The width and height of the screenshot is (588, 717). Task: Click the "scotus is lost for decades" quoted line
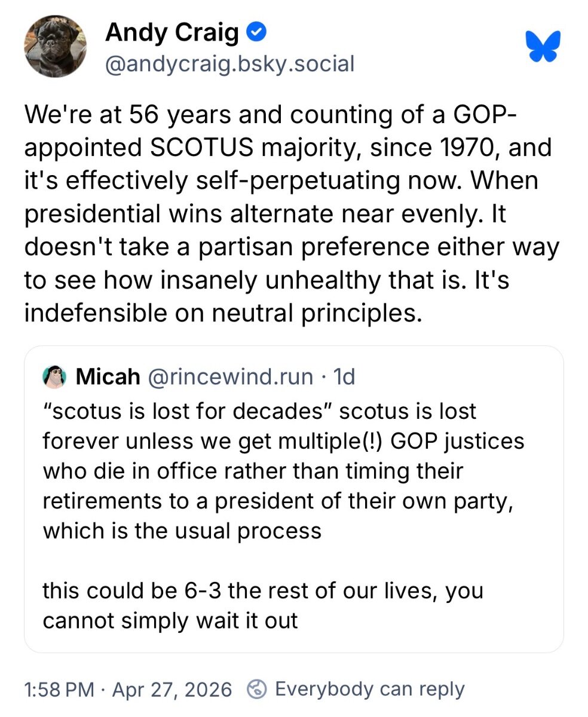259,412
